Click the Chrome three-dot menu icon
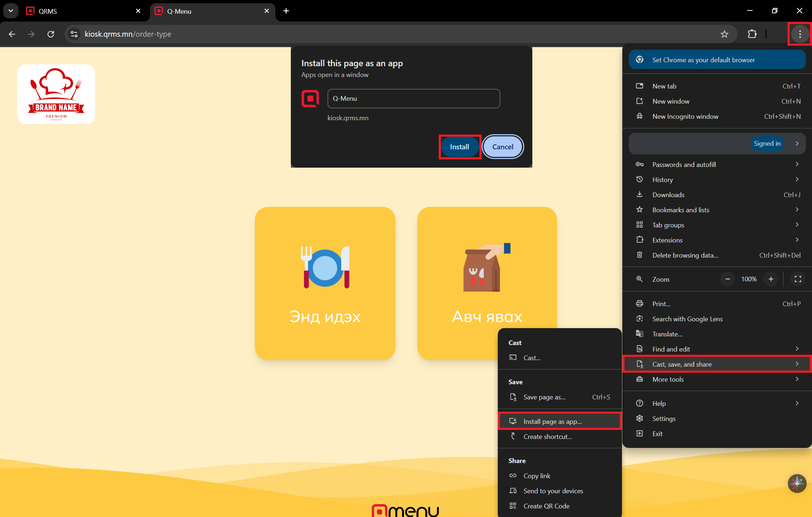 [800, 34]
